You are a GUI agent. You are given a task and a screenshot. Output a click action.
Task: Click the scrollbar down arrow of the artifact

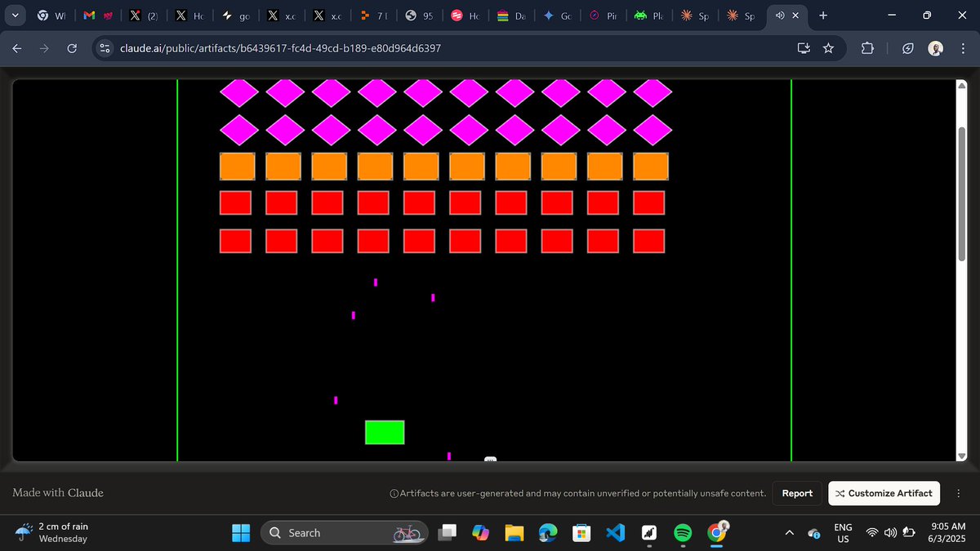[961, 455]
